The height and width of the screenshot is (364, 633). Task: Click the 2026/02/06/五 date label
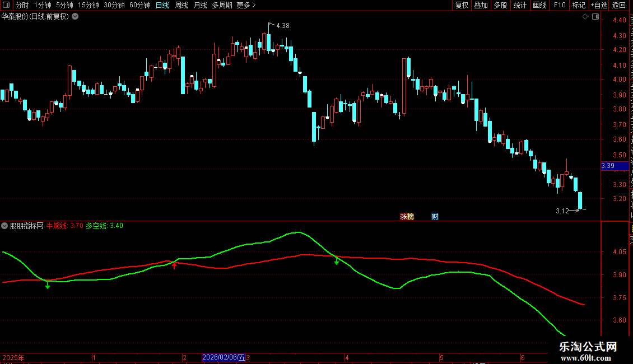point(224,357)
